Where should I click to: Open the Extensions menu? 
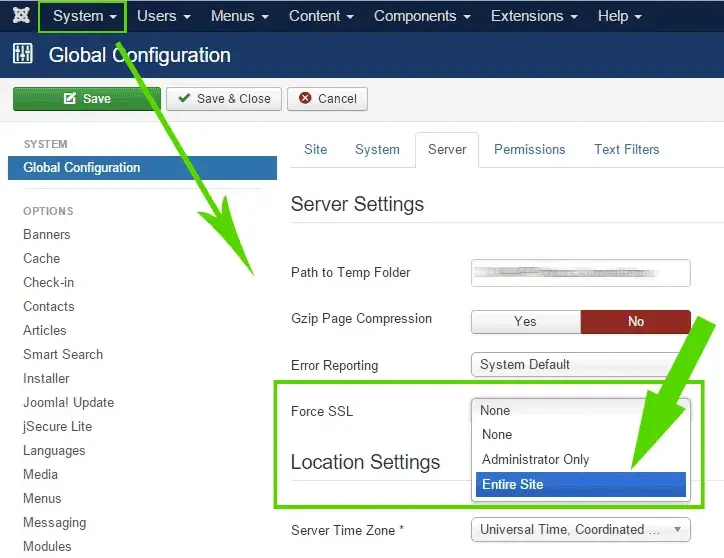click(x=534, y=16)
